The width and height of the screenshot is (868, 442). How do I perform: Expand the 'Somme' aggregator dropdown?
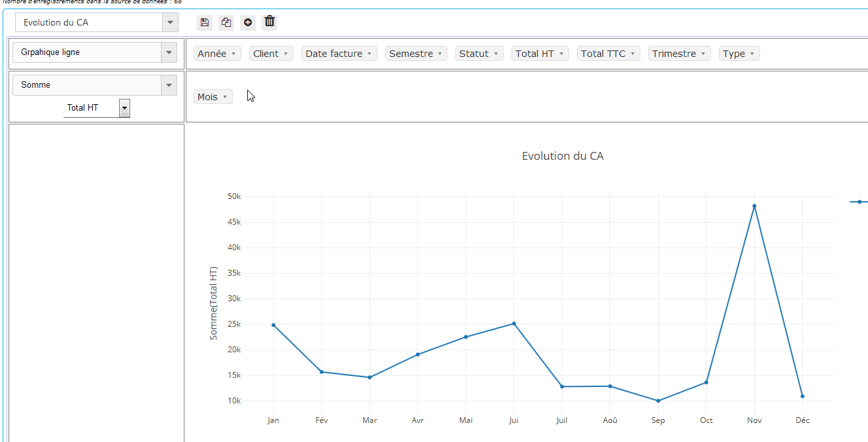(169, 85)
